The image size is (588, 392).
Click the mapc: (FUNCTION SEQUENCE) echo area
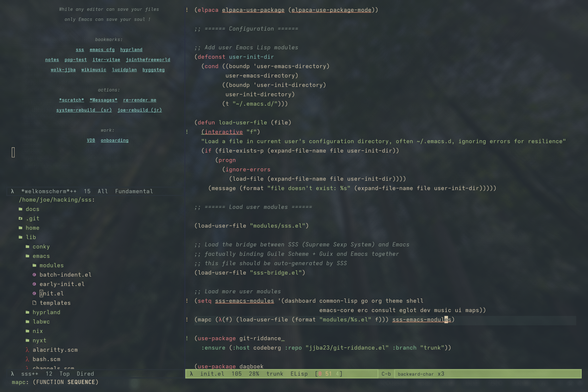pos(55,382)
